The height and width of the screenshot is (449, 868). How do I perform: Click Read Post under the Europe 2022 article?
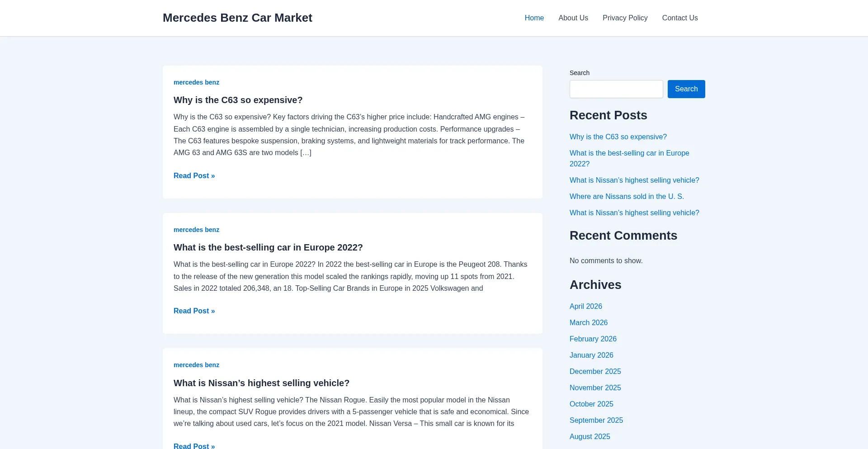coord(194,311)
